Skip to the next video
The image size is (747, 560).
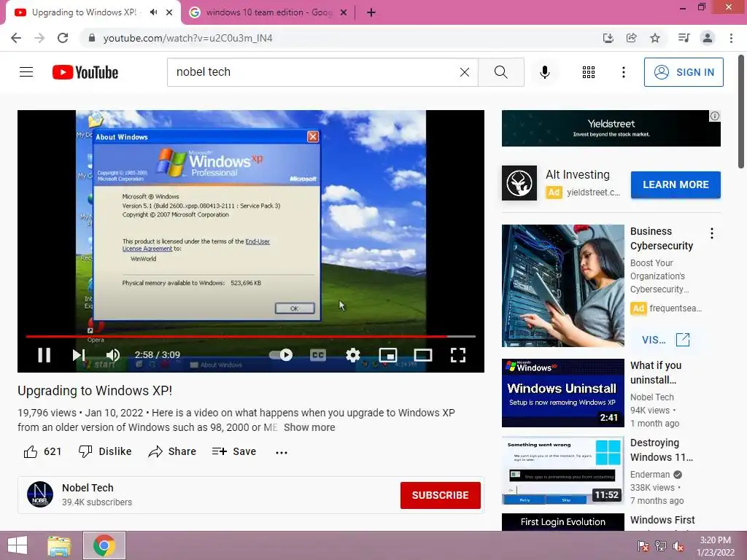click(79, 355)
